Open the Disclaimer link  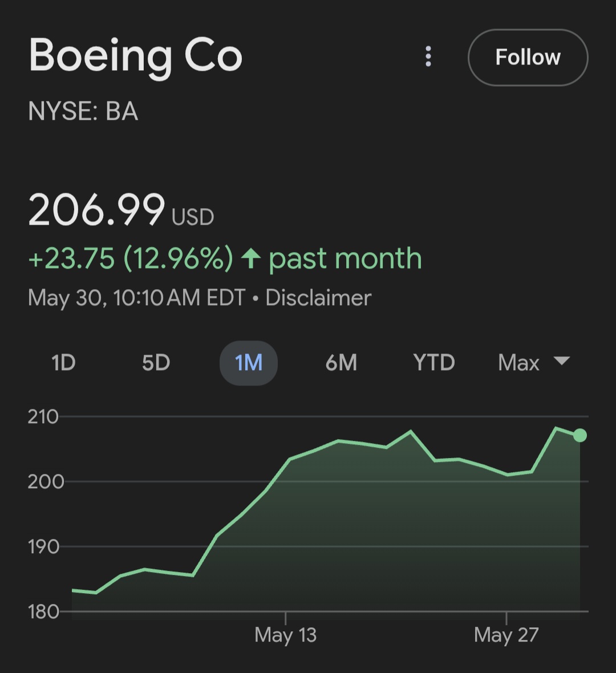(x=318, y=298)
